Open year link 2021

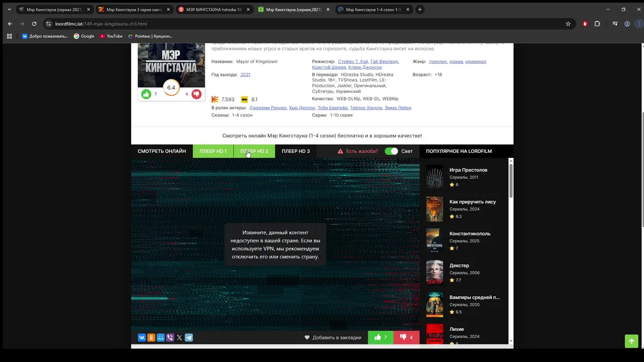click(x=246, y=74)
